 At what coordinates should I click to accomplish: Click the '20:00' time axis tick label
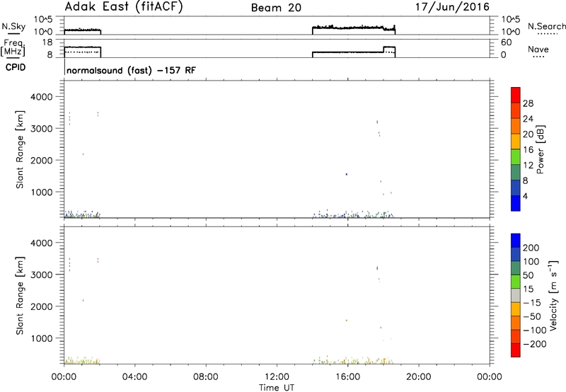pos(419,377)
